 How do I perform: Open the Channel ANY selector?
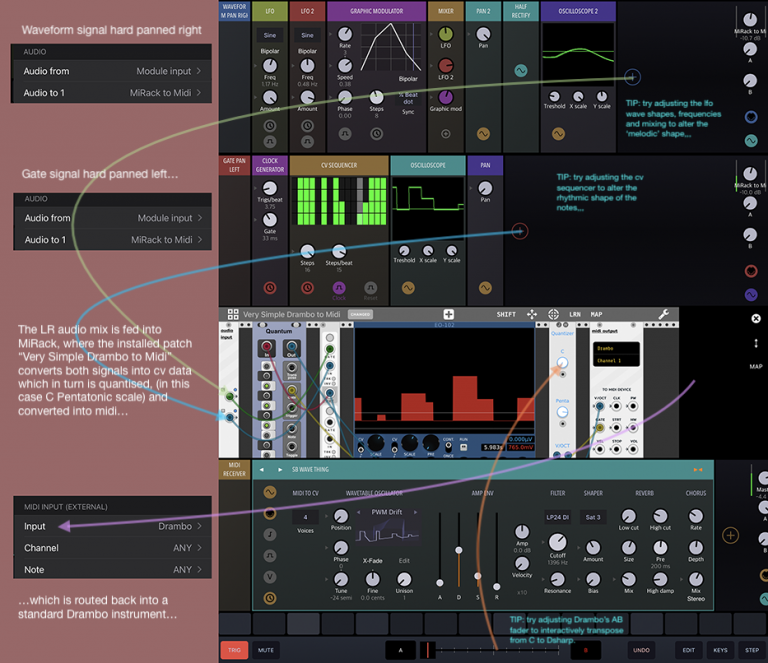point(113,548)
